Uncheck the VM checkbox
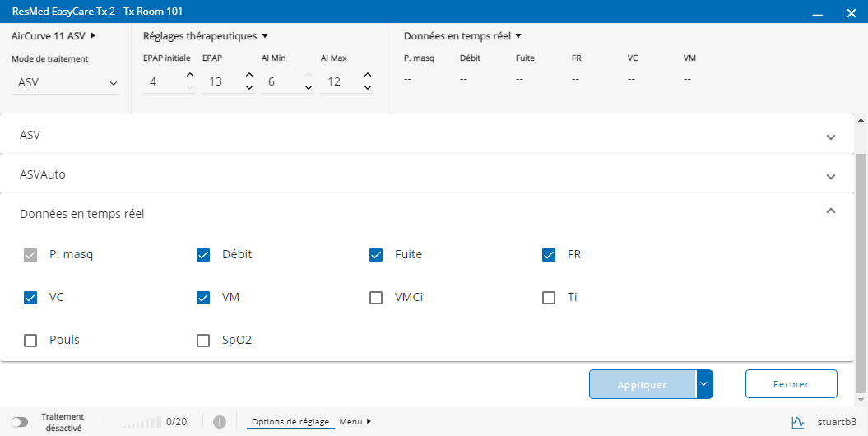868x436 pixels. pyautogui.click(x=203, y=298)
